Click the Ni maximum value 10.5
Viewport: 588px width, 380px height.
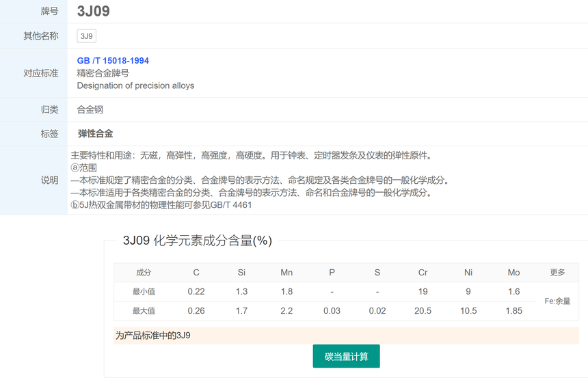coord(468,311)
